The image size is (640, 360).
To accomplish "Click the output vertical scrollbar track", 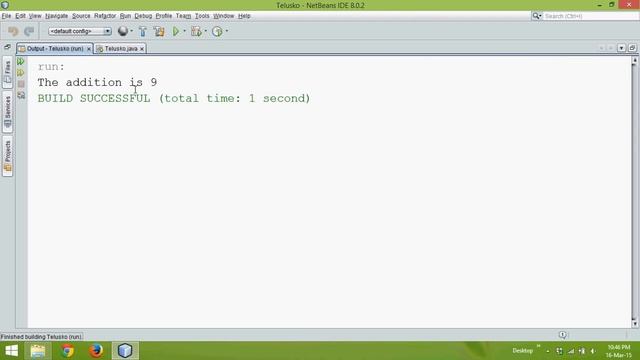I will [635, 192].
